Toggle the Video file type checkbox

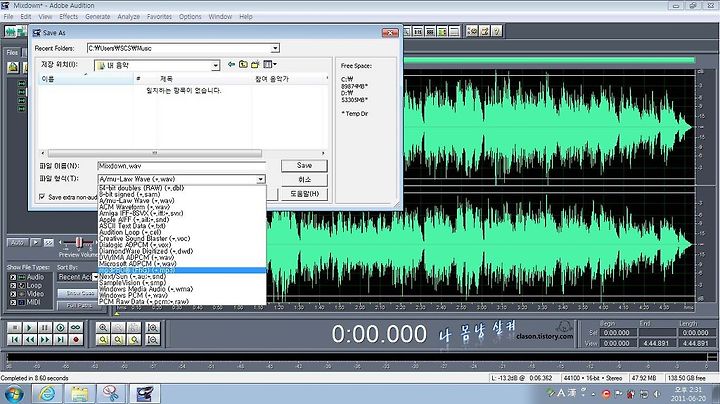(x=13, y=294)
